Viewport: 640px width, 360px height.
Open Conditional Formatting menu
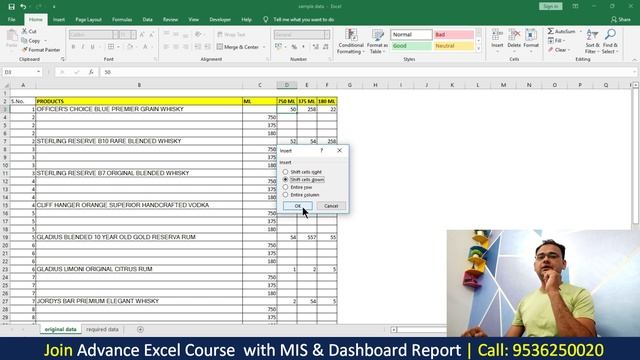coord(351,41)
